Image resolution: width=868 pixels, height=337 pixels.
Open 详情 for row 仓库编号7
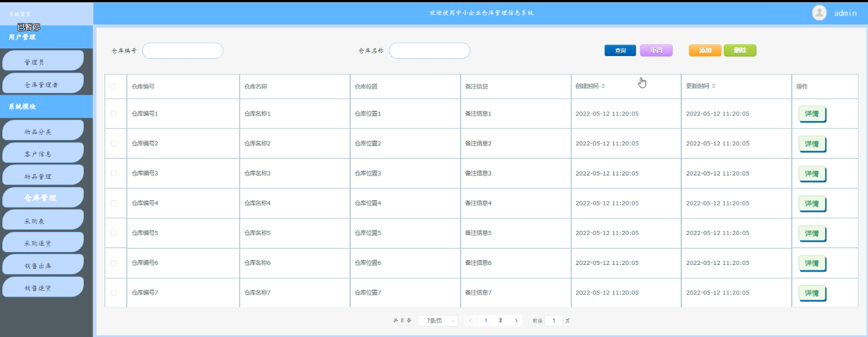812,293
